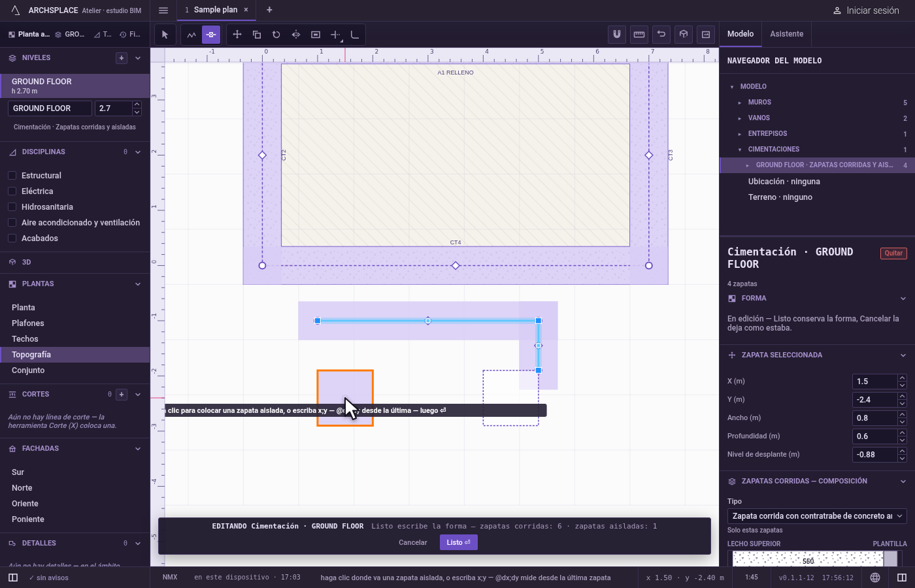This screenshot has height=588, width=915.
Task: Open the ruler measure tool
Action: tap(639, 34)
